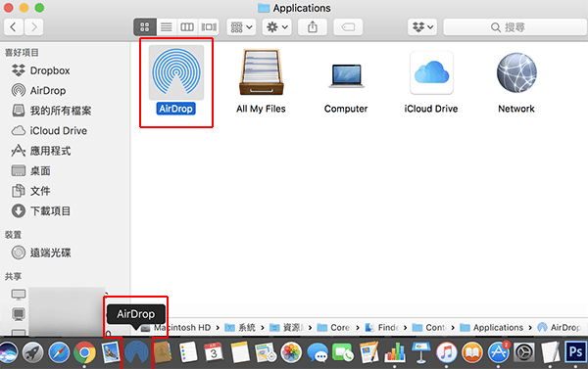Open Calendar from the Dock

(214, 352)
